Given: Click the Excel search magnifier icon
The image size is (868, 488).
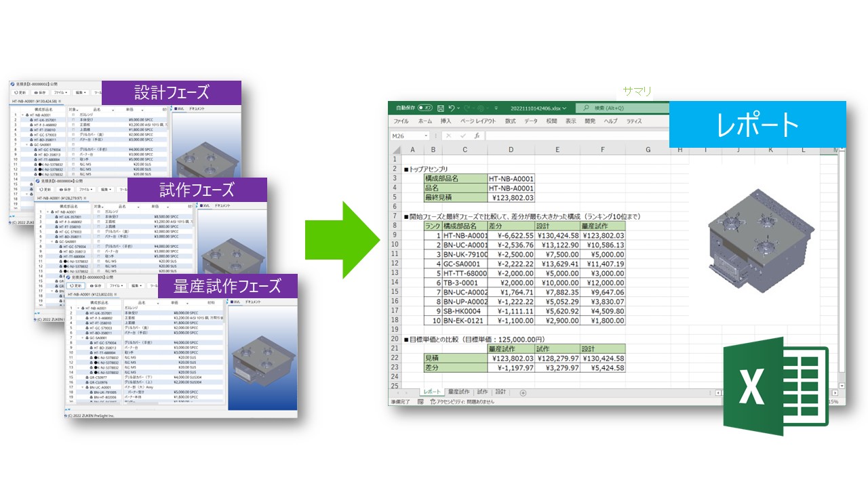Looking at the screenshot, I should coord(585,108).
